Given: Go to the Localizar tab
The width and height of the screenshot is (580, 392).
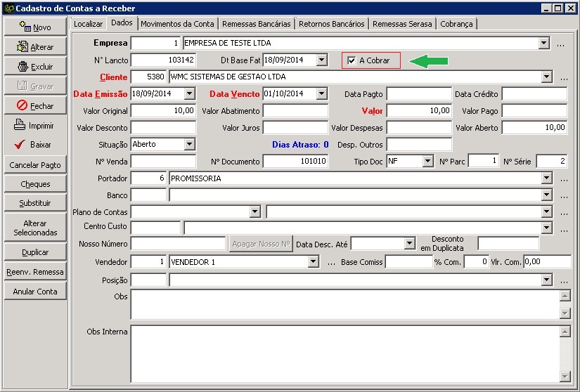Looking at the screenshot, I should coord(88,24).
